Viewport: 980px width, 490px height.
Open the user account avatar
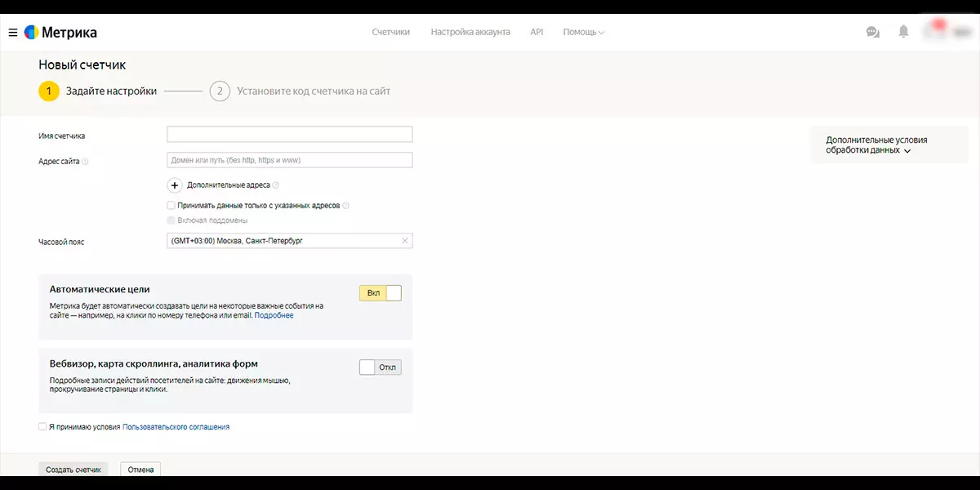[x=937, y=31]
